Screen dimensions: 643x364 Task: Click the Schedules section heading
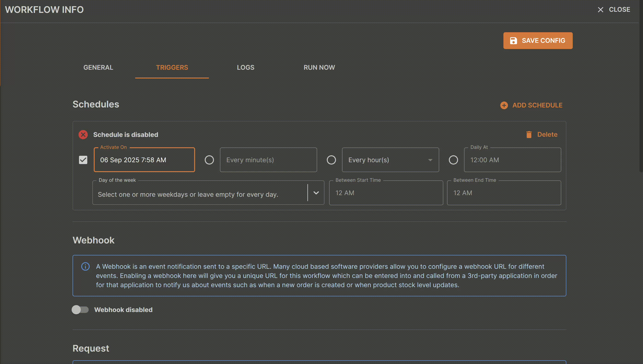(x=96, y=104)
